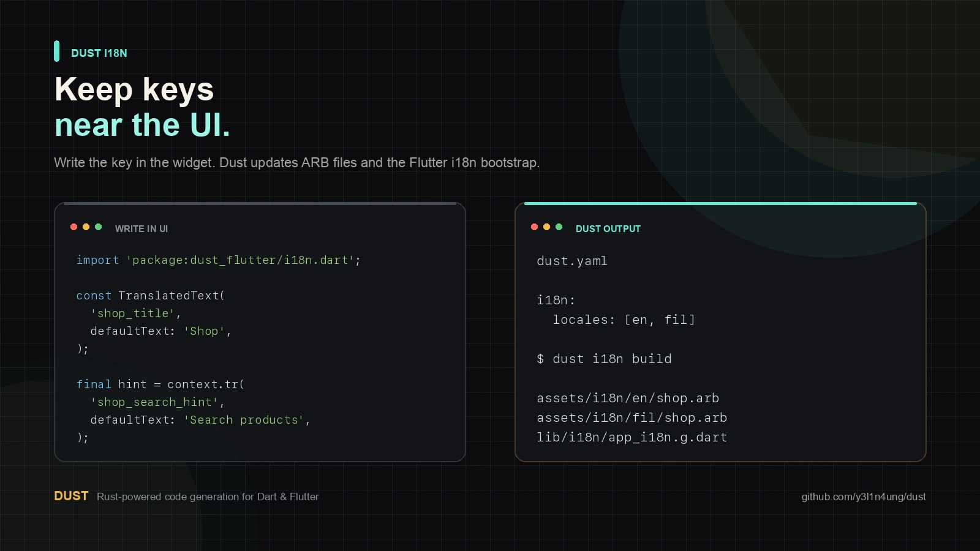The height and width of the screenshot is (551, 980).
Task: Click the dust.yaml file name
Action: click(x=572, y=261)
